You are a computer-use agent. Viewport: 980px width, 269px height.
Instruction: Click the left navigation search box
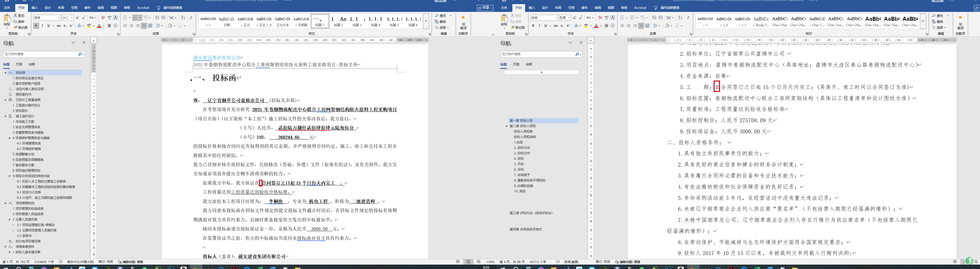40,54
